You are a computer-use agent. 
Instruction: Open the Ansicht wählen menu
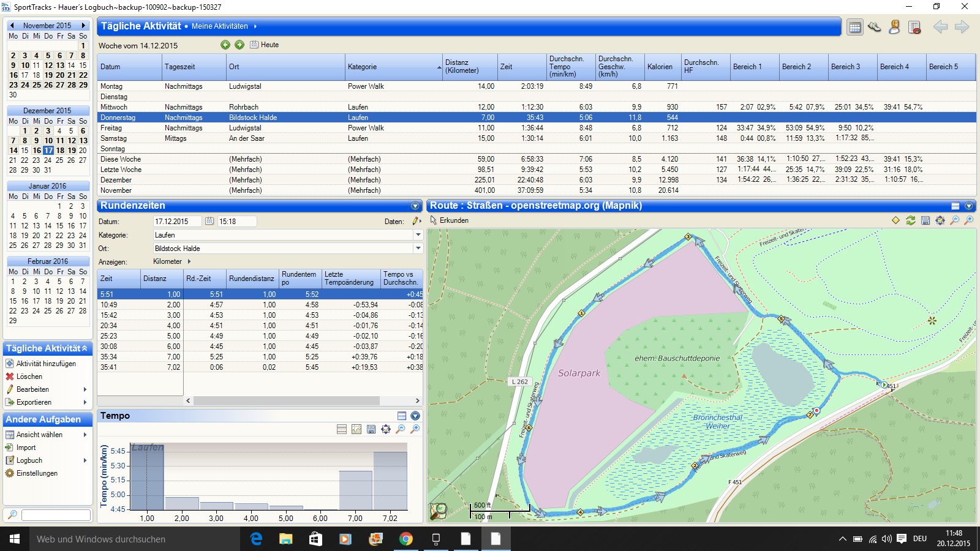tap(39, 435)
